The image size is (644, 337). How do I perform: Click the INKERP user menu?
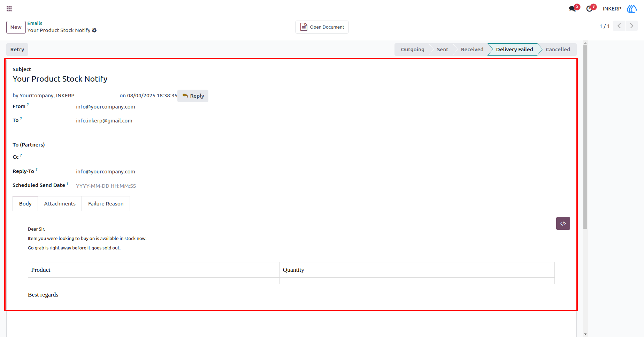[612, 9]
